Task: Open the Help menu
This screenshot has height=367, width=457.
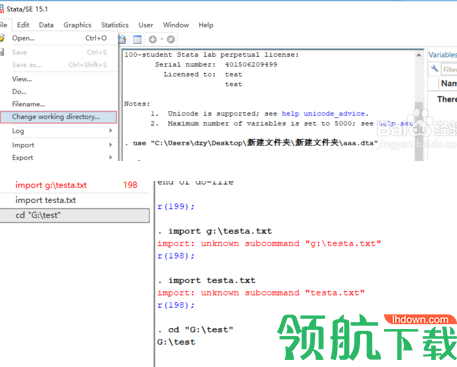Action: click(206, 25)
